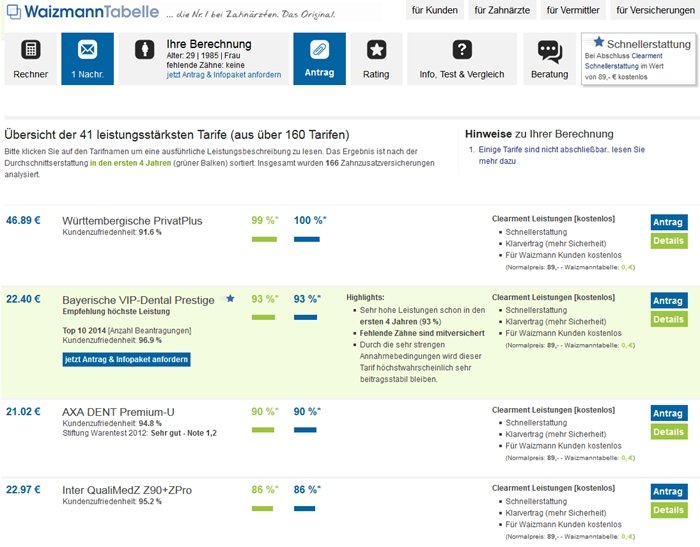Click the Übersicht der 41 leistungsstärksten Tarife heading
Screen dimensions: 700x547
pos(177,134)
